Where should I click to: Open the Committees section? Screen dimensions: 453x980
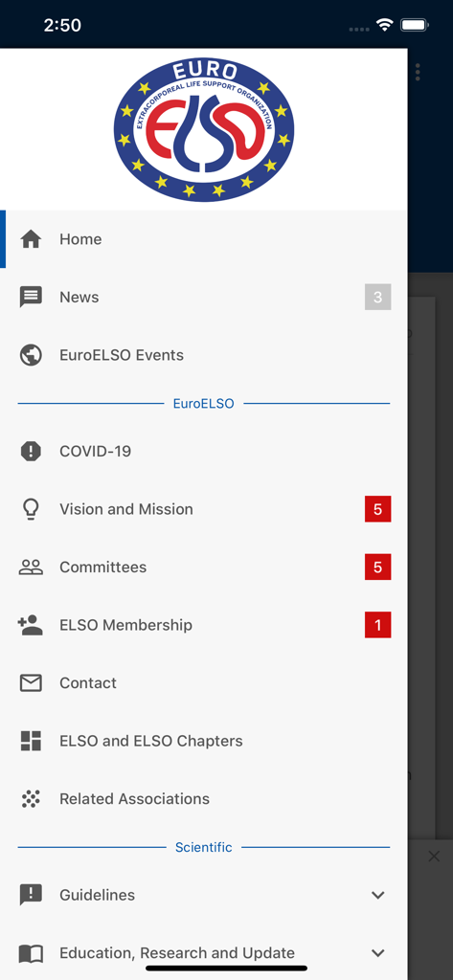[x=204, y=567]
